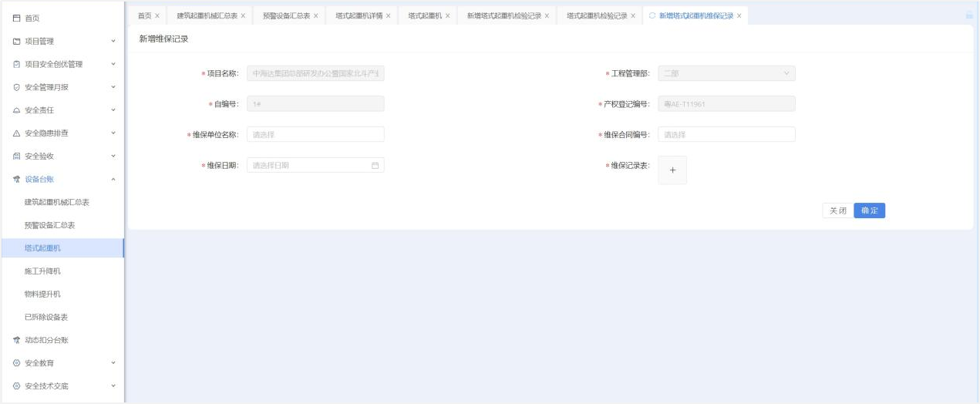Click the calendar icon in 维保日期 field
This screenshot has height=404, width=980.
(x=375, y=166)
